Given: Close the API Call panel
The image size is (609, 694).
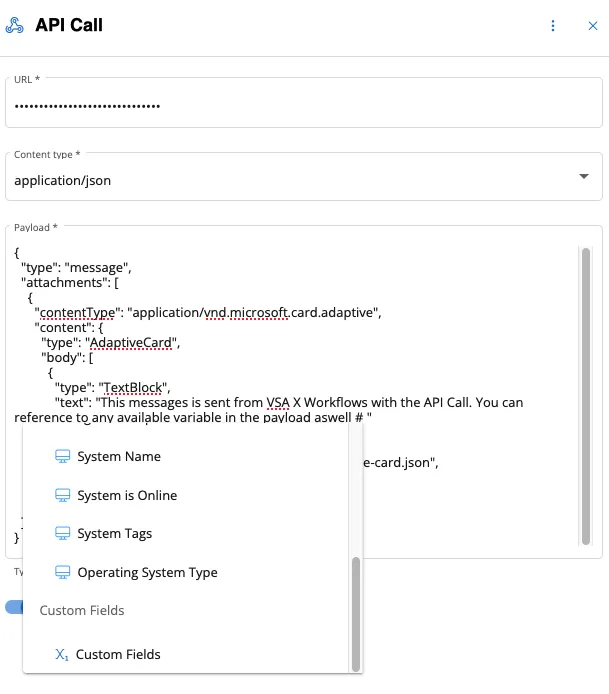Looking at the screenshot, I should click(x=593, y=26).
